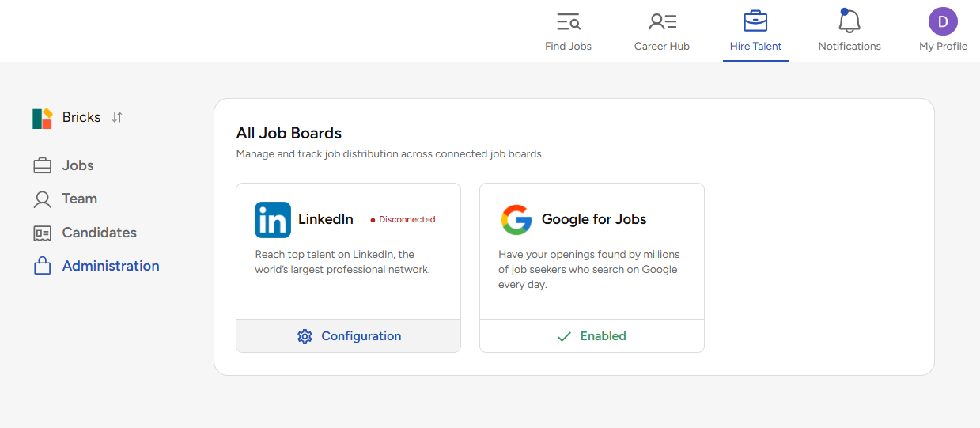
Task: Click the LinkedIn card title
Action: point(326,219)
